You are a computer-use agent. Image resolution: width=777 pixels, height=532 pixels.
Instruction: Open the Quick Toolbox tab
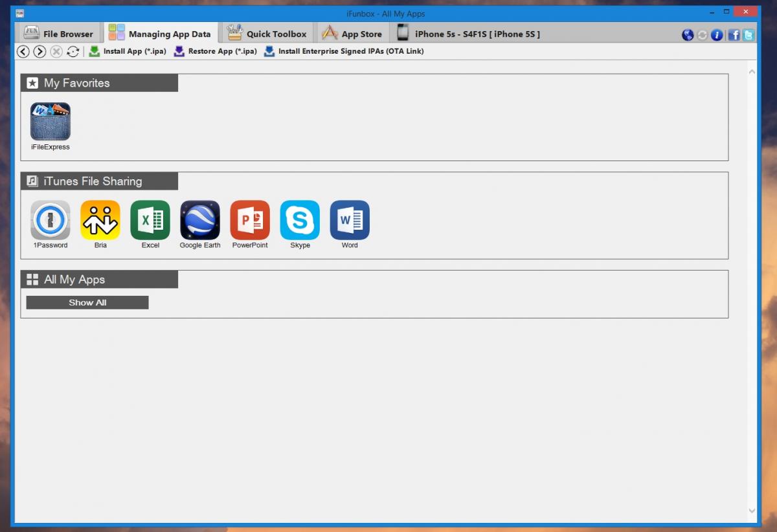(x=267, y=34)
